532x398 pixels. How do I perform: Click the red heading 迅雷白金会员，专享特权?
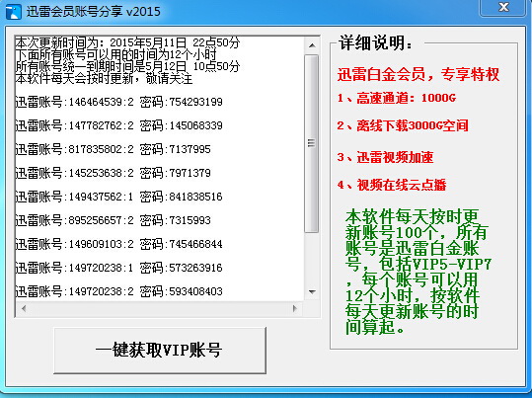418,74
